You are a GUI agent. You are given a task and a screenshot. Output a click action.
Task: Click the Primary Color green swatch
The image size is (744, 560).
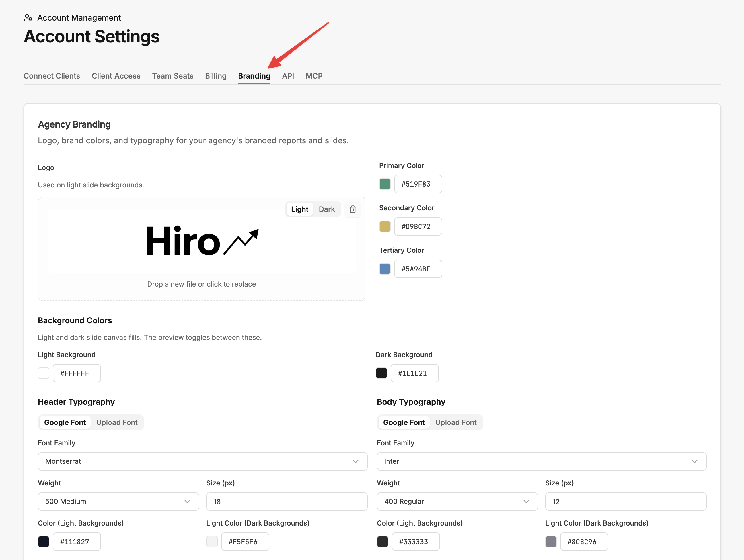[385, 184]
